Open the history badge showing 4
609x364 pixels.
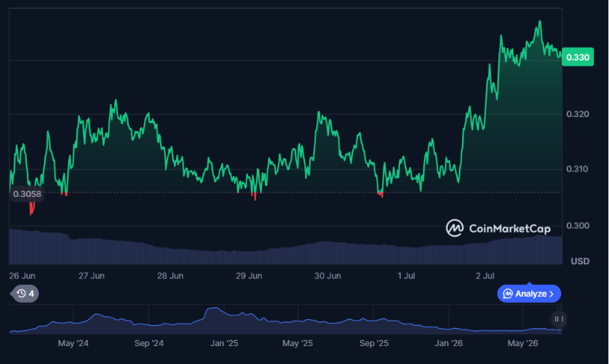click(25, 293)
